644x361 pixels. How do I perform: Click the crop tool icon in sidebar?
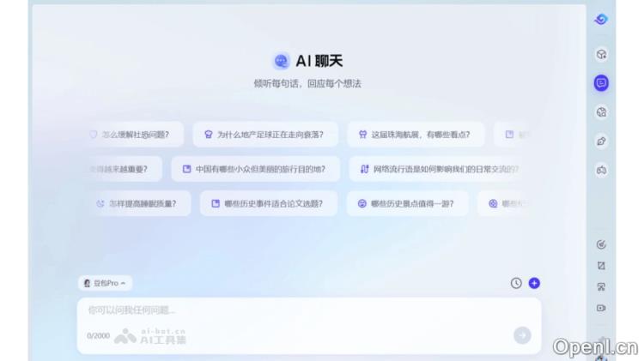pos(601,266)
